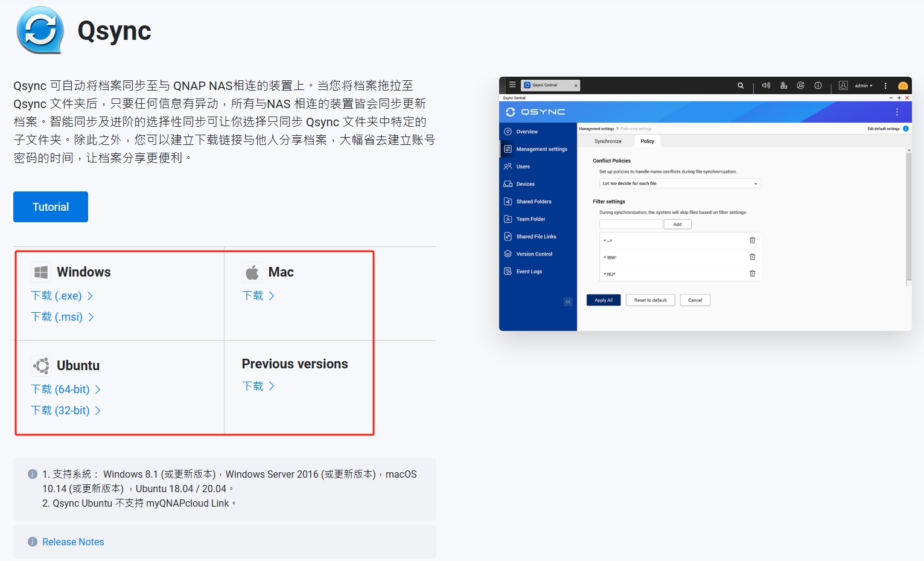Download the Windows .msi installer

click(62, 317)
